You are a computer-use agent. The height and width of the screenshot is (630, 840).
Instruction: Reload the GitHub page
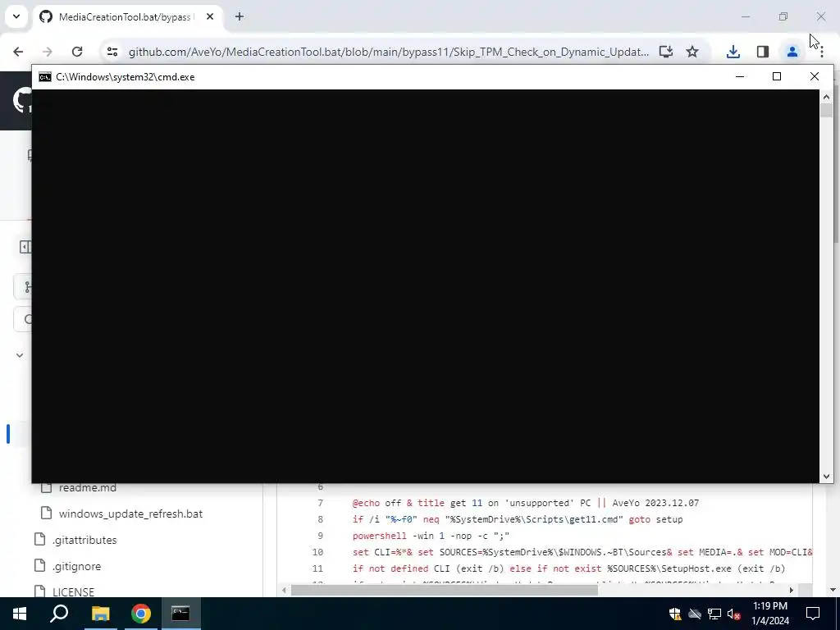pyautogui.click(x=77, y=52)
